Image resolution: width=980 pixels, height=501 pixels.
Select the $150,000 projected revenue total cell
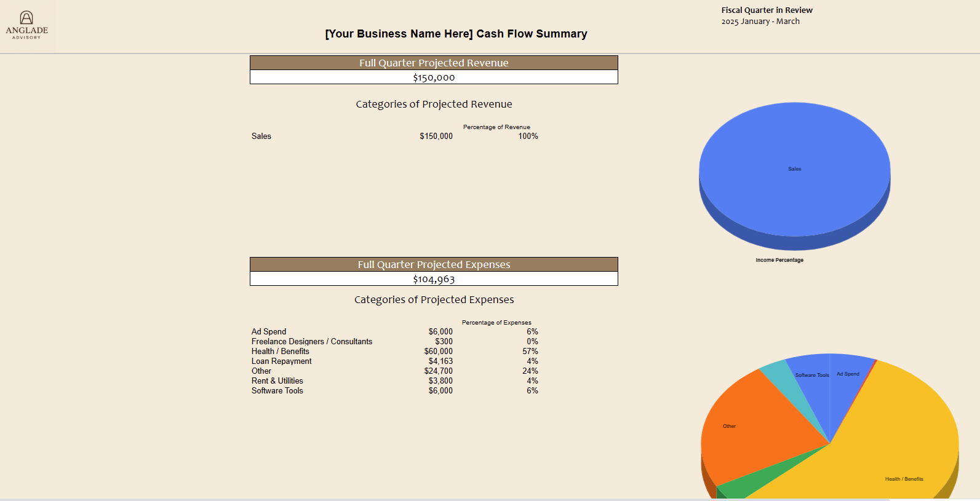(434, 77)
